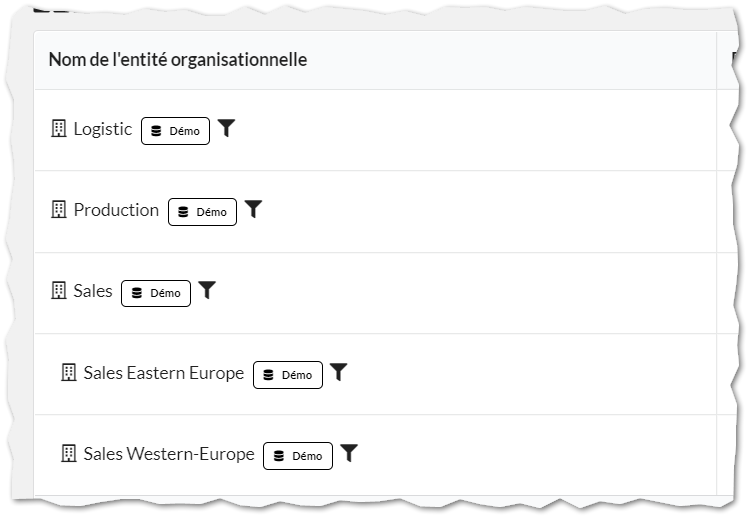
Task: Open the Sales Western-Europe entity
Action: click(169, 454)
